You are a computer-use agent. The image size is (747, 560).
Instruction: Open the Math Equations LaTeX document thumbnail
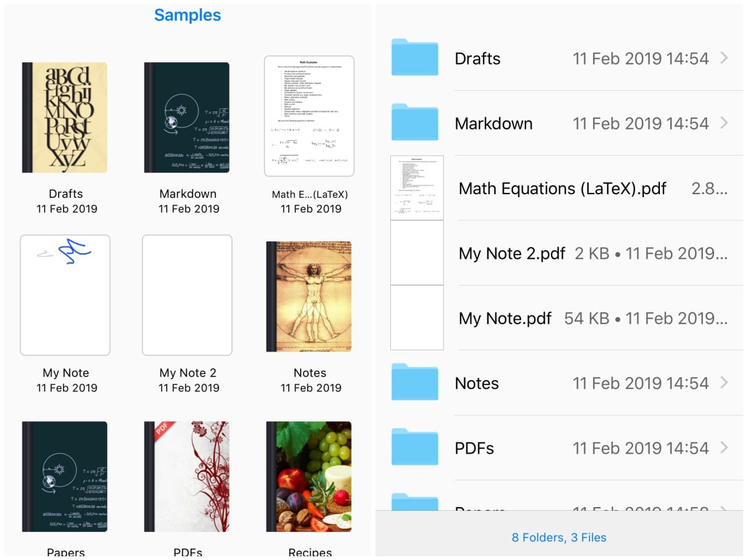[x=309, y=116]
